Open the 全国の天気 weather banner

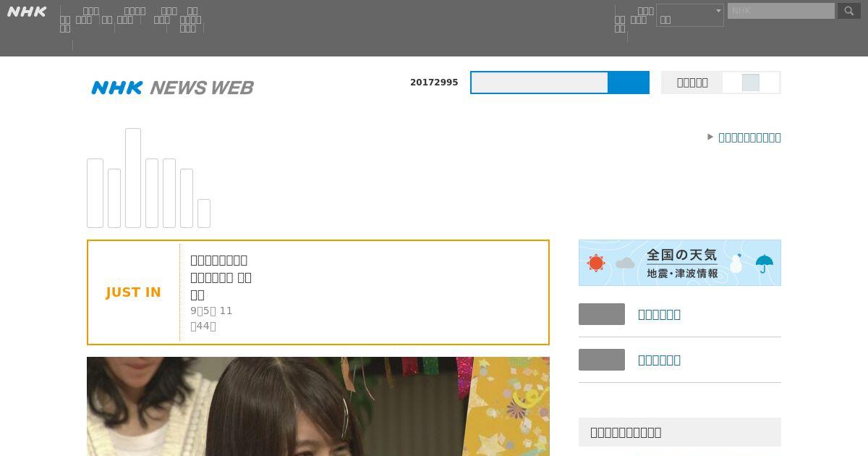coord(680,263)
